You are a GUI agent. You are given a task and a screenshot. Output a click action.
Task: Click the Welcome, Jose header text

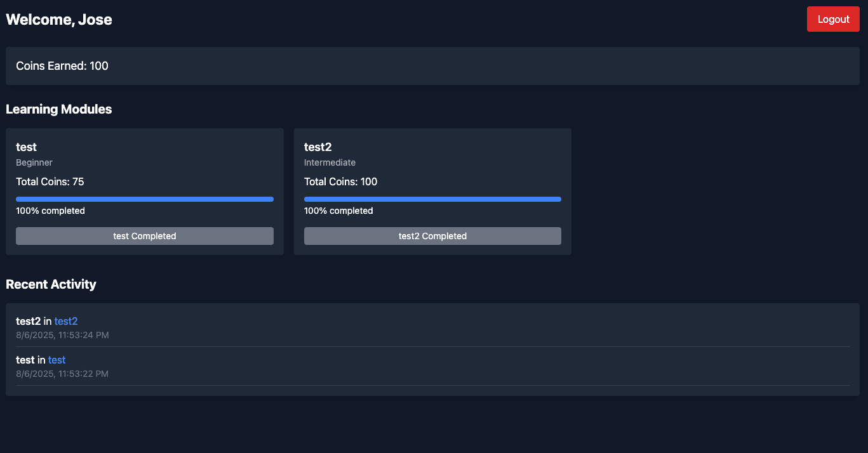(58, 19)
